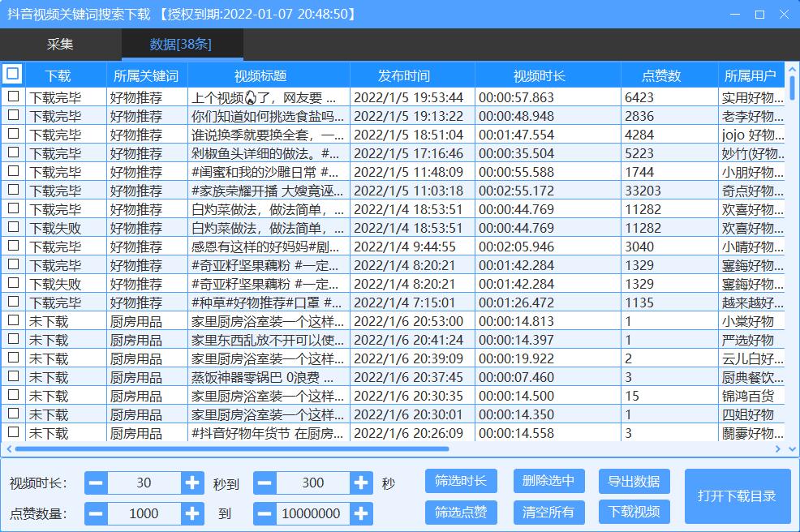Viewport: 800px width, 532px height.
Task: Click vertical scrollbar down arrow
Action: tap(793, 435)
